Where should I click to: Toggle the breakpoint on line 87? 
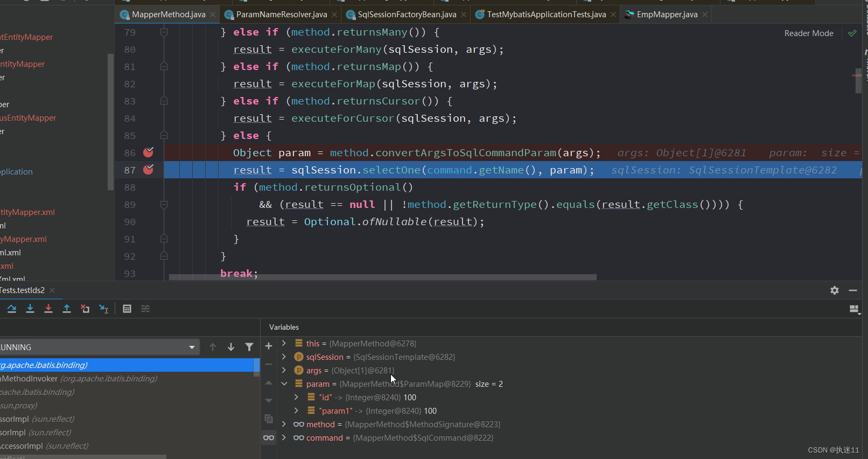pos(149,170)
